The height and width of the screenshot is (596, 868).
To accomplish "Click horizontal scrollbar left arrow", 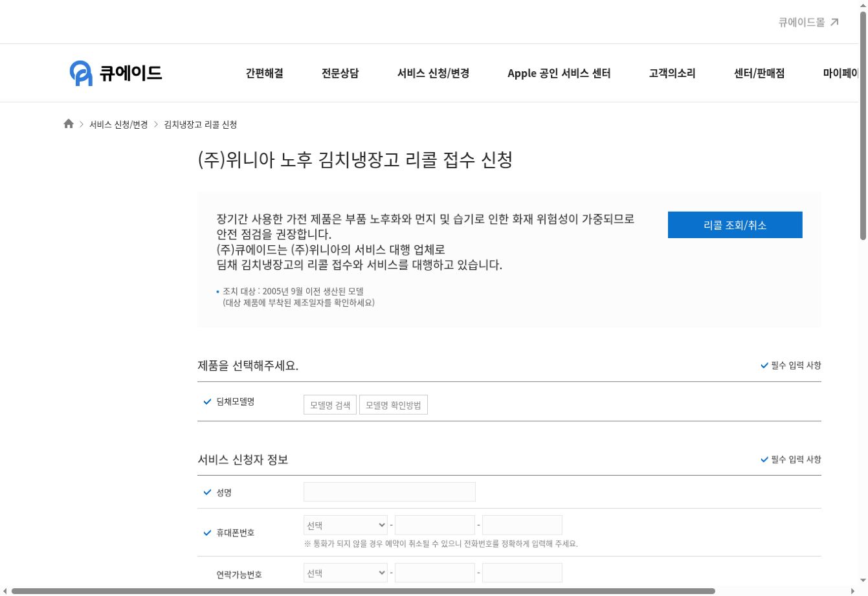I will [5, 591].
